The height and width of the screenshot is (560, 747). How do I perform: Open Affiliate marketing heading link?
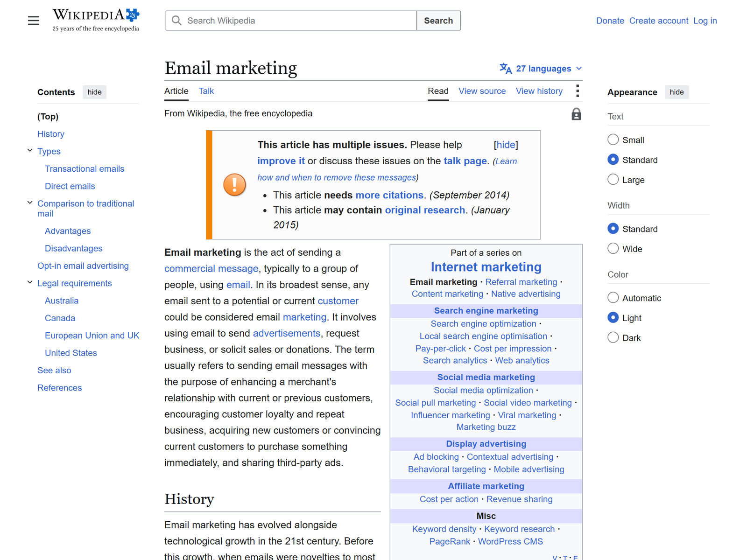point(486,486)
